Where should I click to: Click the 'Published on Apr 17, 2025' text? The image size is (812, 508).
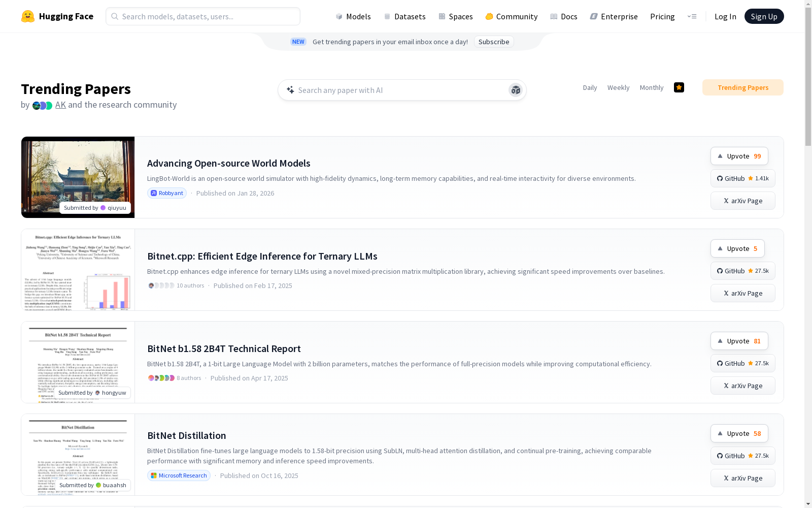(x=249, y=378)
